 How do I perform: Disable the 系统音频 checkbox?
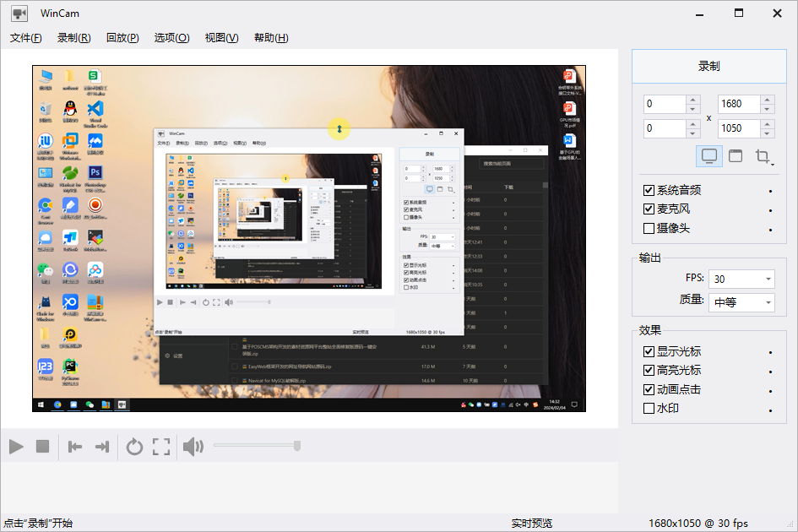tap(649, 190)
